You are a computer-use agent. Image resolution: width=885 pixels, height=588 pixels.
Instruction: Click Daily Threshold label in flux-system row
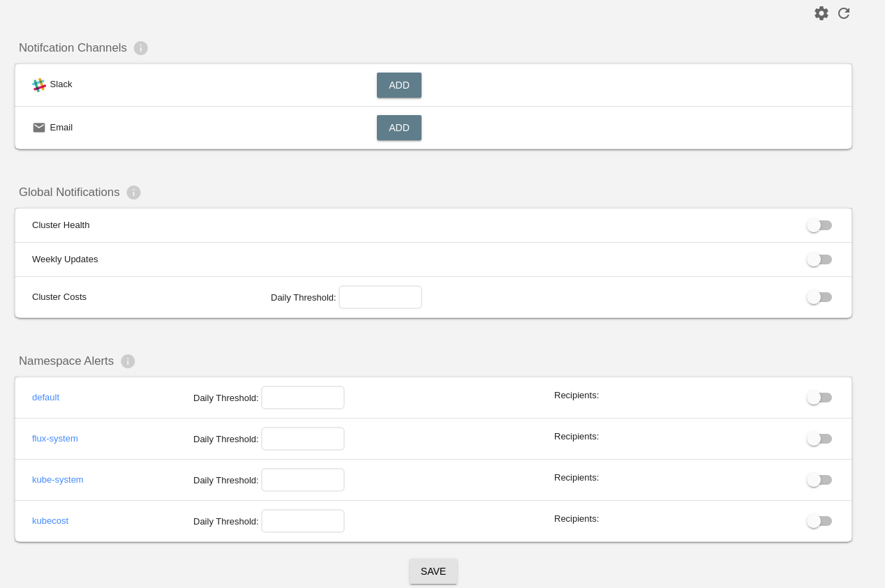pos(226,439)
